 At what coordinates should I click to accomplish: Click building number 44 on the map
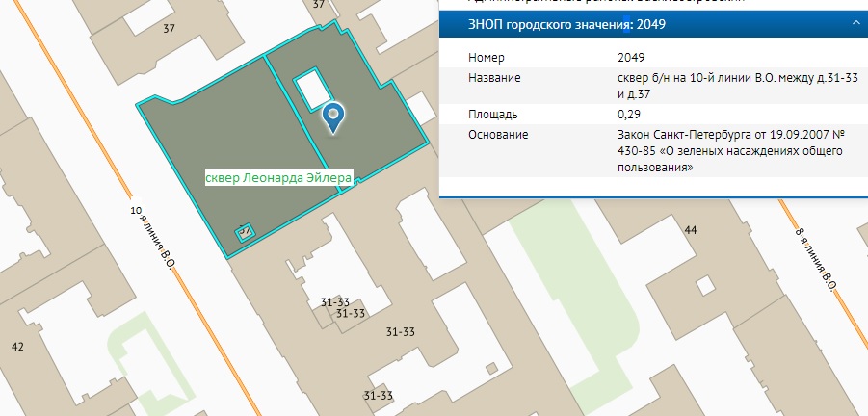pyautogui.click(x=690, y=230)
